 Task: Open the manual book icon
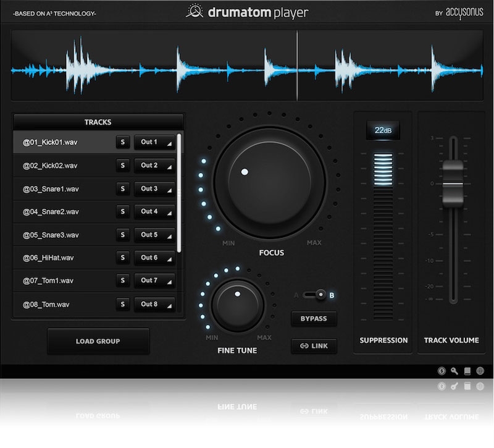(x=467, y=371)
